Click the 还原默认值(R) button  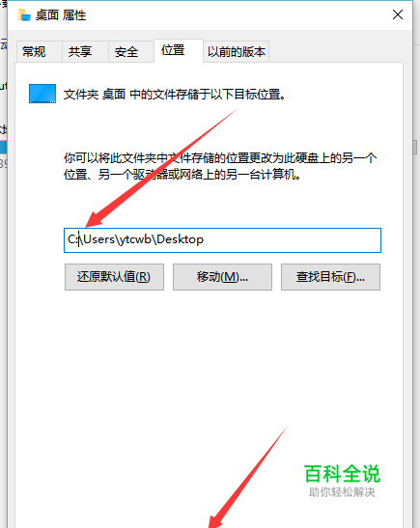click(114, 277)
